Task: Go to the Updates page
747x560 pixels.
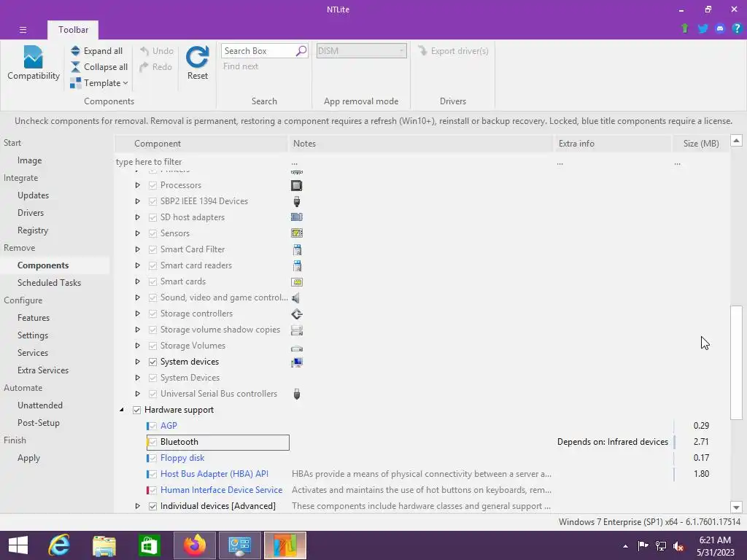Action: [x=34, y=195]
